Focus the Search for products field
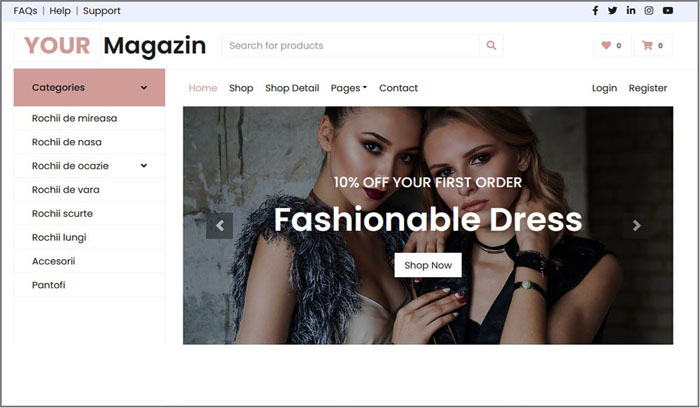This screenshot has width=700, height=408. (x=350, y=45)
